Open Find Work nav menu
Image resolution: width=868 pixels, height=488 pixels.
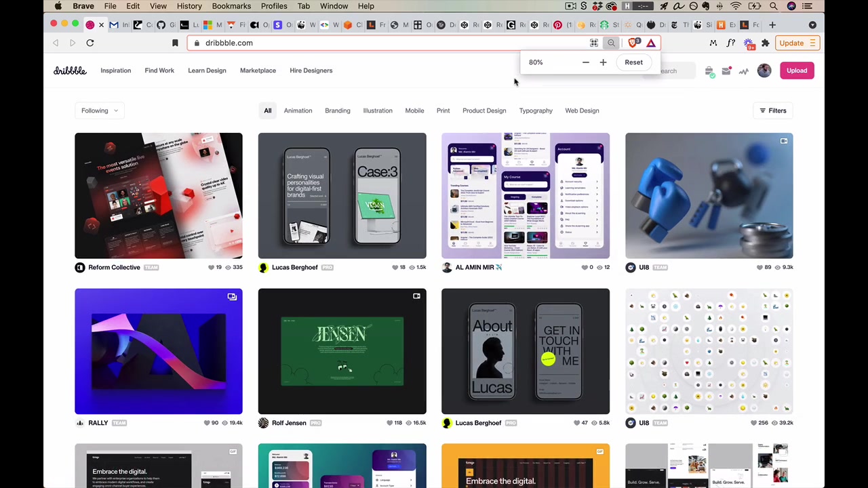click(159, 70)
